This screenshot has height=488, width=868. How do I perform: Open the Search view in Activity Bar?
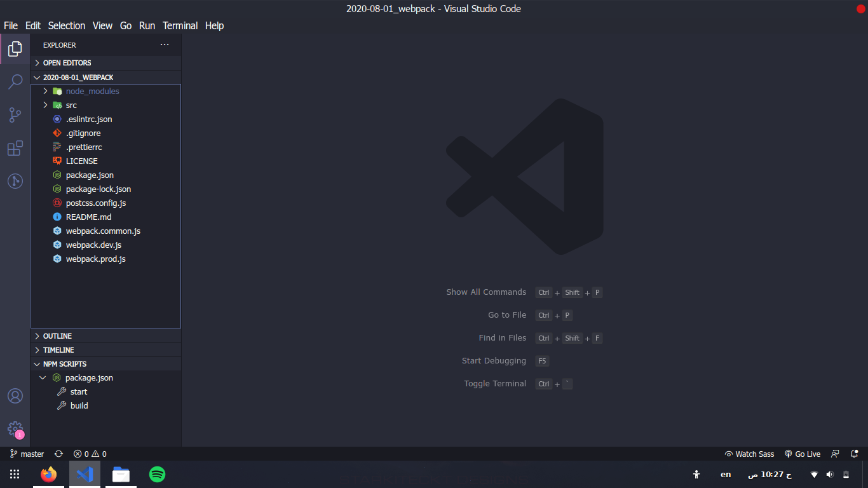[15, 81]
